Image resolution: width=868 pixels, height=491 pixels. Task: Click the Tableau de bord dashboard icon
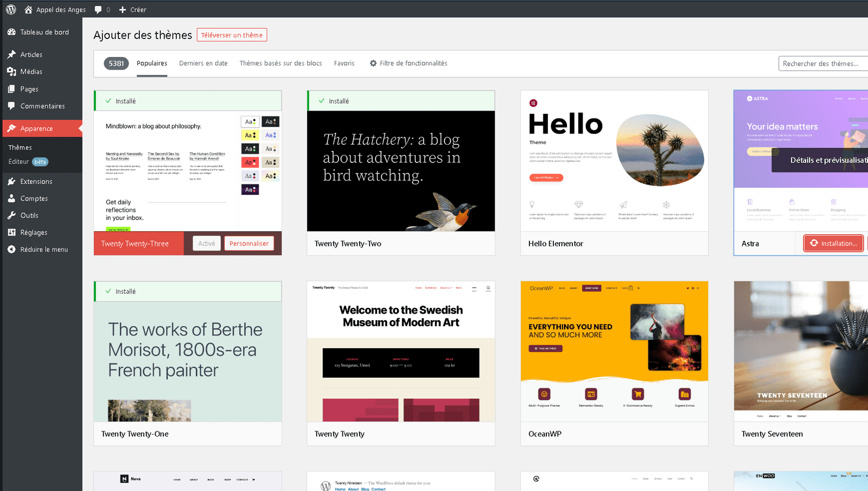(11, 32)
